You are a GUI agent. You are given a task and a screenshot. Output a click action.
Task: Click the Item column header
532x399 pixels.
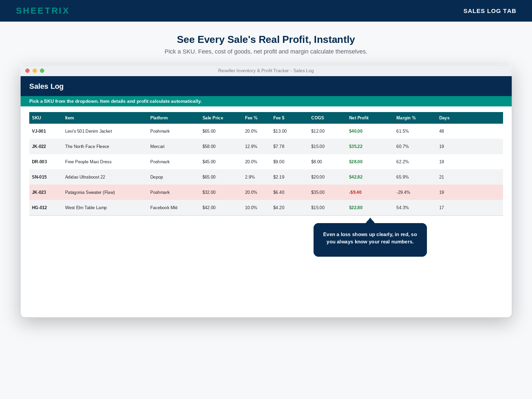[69, 118]
